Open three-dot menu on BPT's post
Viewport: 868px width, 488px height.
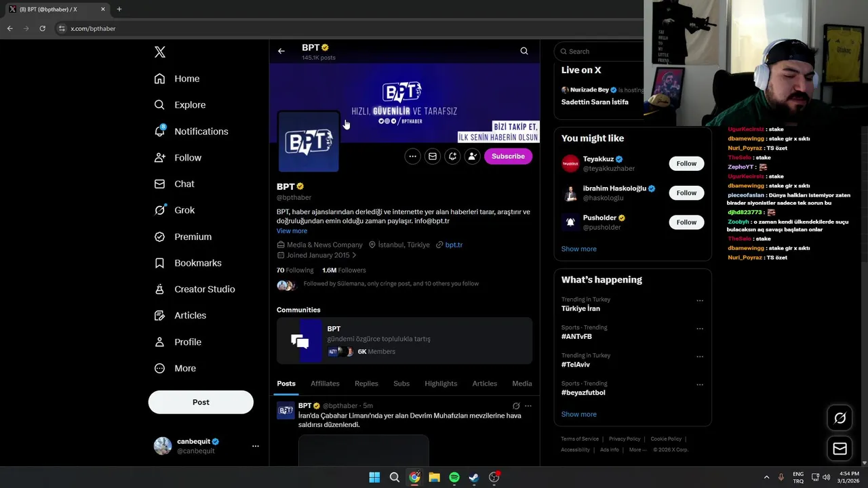(528, 406)
